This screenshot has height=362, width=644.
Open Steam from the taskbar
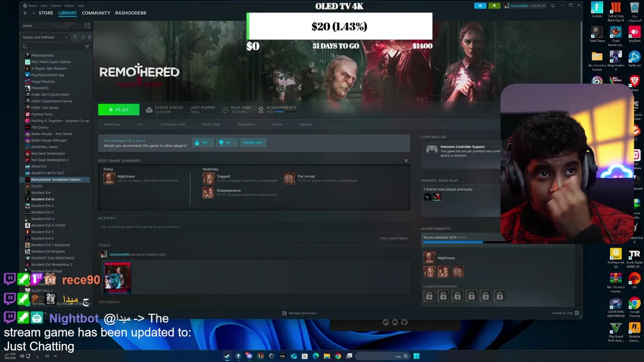point(227,356)
